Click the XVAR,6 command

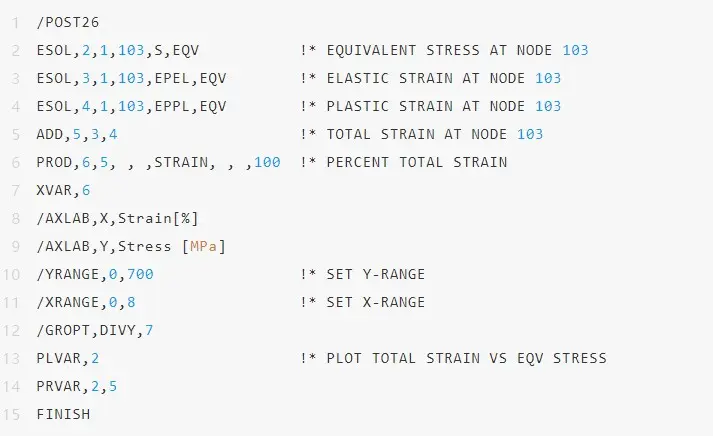(63, 190)
